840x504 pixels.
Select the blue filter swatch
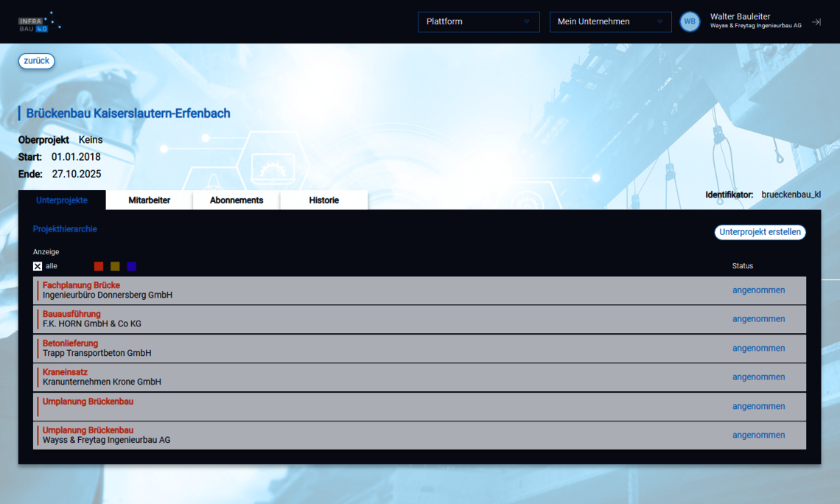pyautogui.click(x=132, y=266)
